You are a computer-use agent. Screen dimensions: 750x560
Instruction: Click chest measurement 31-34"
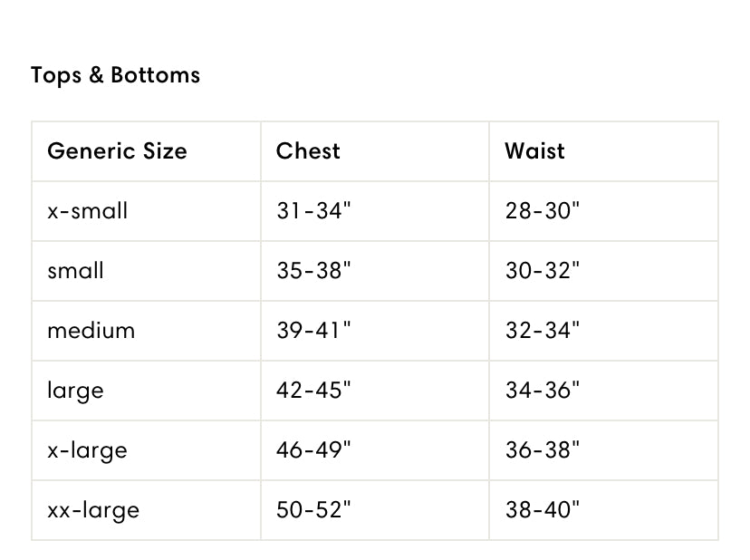[x=313, y=210]
